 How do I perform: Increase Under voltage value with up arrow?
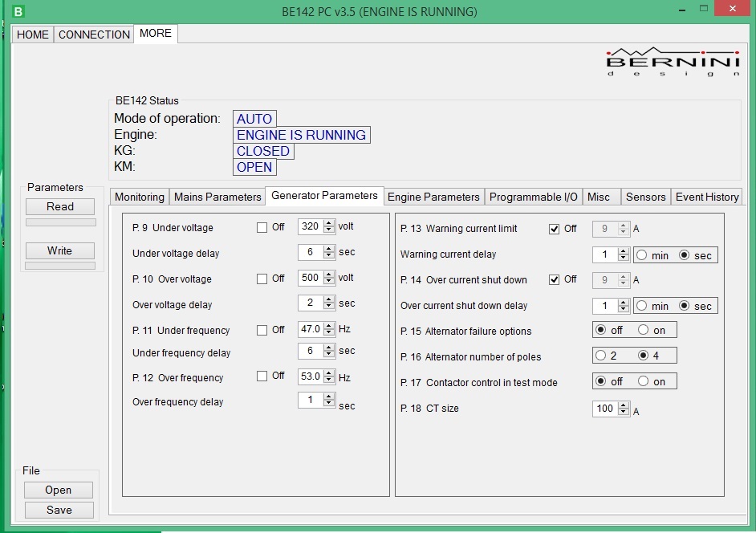[329, 223]
